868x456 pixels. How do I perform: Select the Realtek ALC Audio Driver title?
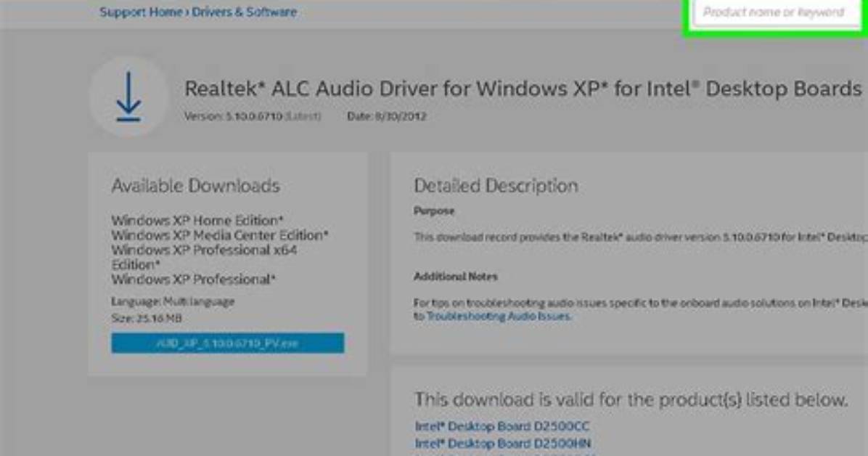[x=523, y=89]
